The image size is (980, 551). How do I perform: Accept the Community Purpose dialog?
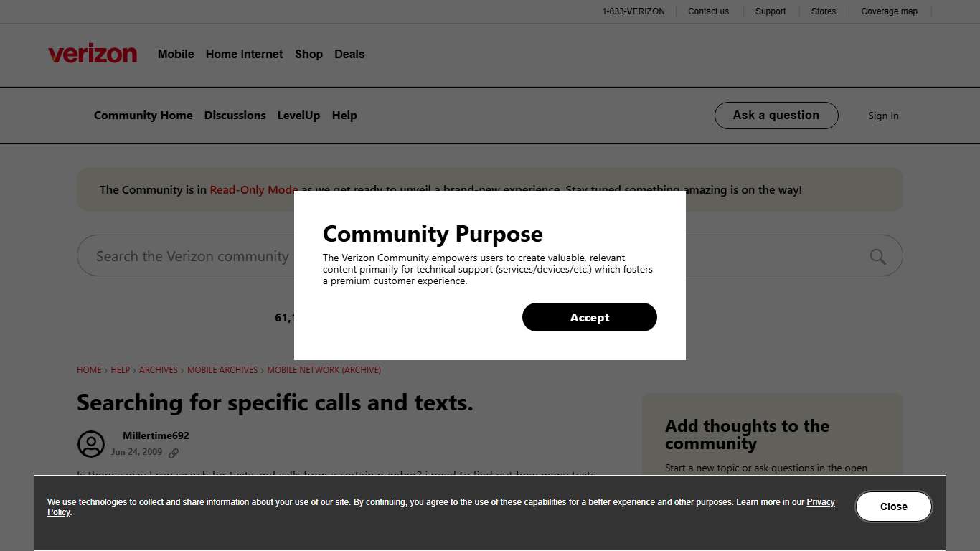[589, 316]
